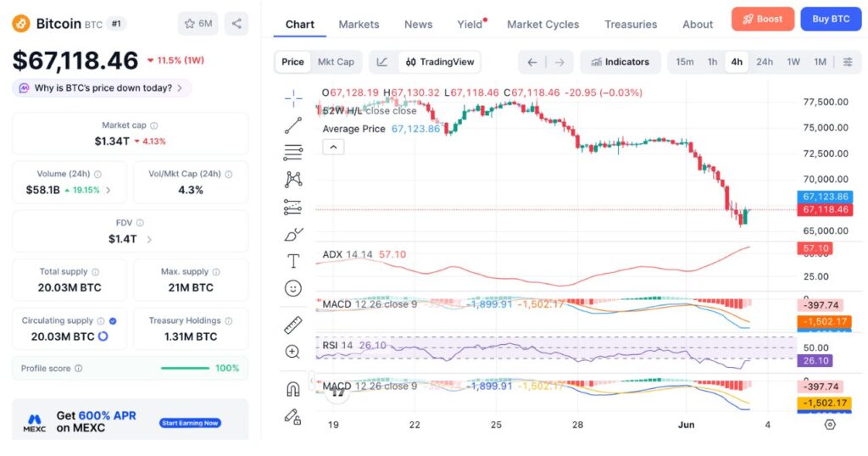Click the TradingView logo on chart
Screen dimensions: 868x456
tap(337, 392)
